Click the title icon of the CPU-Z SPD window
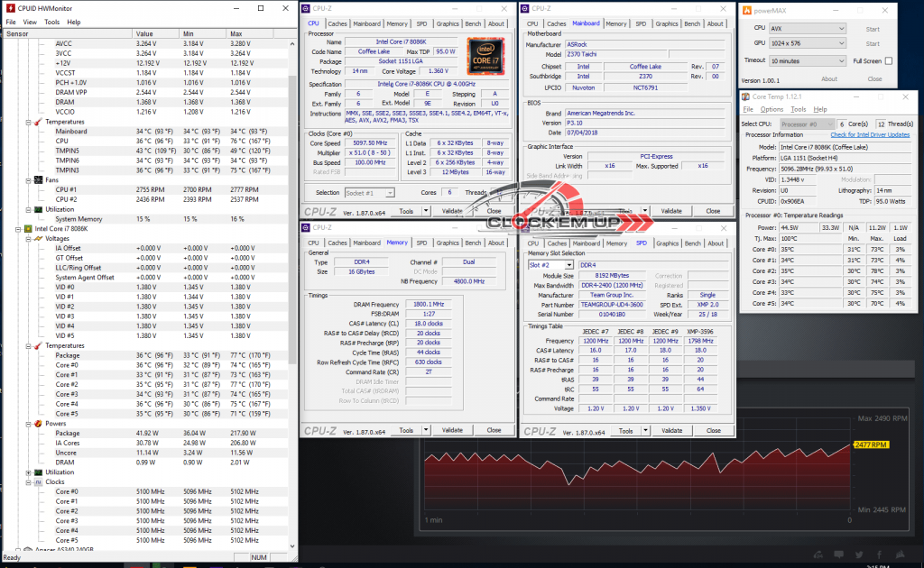Screen dimensions: 924x568 click(525, 228)
